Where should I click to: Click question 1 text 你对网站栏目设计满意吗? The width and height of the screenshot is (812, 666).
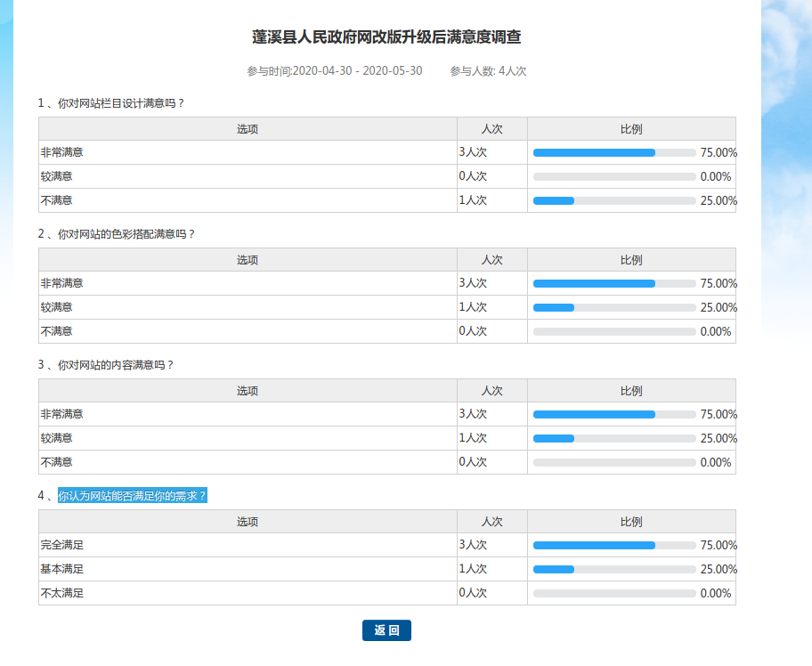(x=120, y=103)
